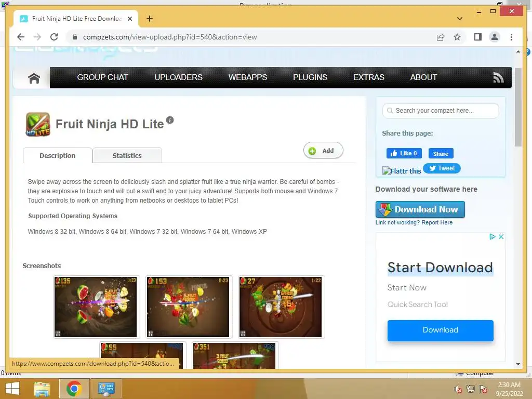Click the browser forward arrow

37,37
